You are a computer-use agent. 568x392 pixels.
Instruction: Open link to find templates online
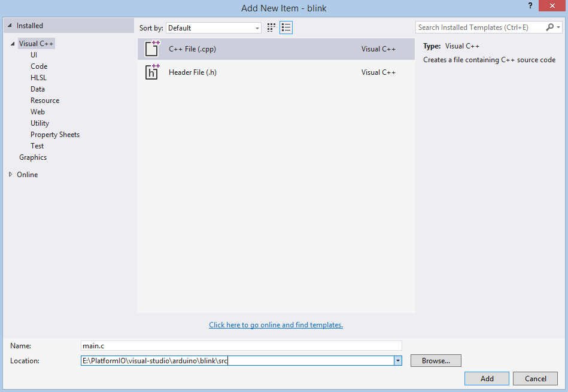tap(276, 324)
